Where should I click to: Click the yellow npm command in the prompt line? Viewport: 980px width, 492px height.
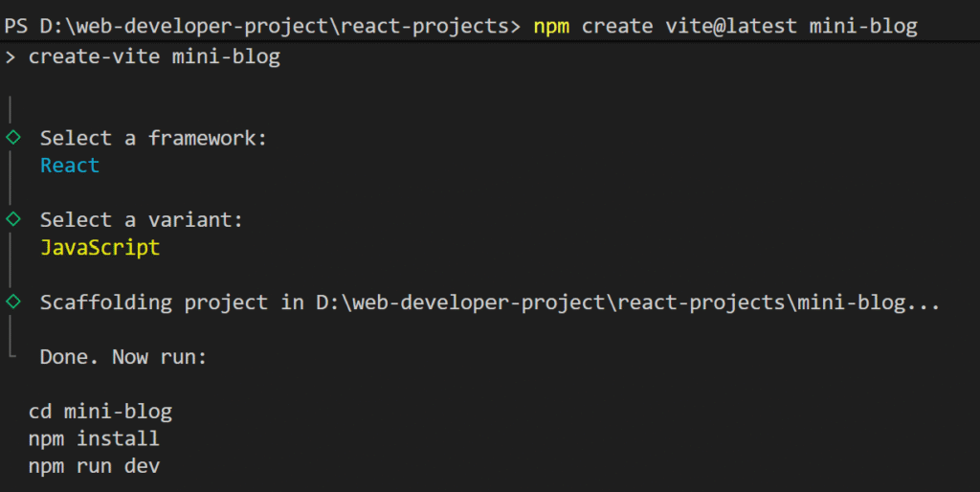pyautogui.click(x=551, y=27)
